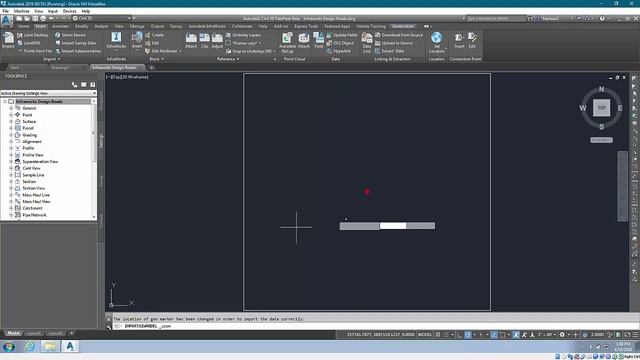
Task: Open the Machine menu of VirtualBox
Action: [x=21, y=11]
